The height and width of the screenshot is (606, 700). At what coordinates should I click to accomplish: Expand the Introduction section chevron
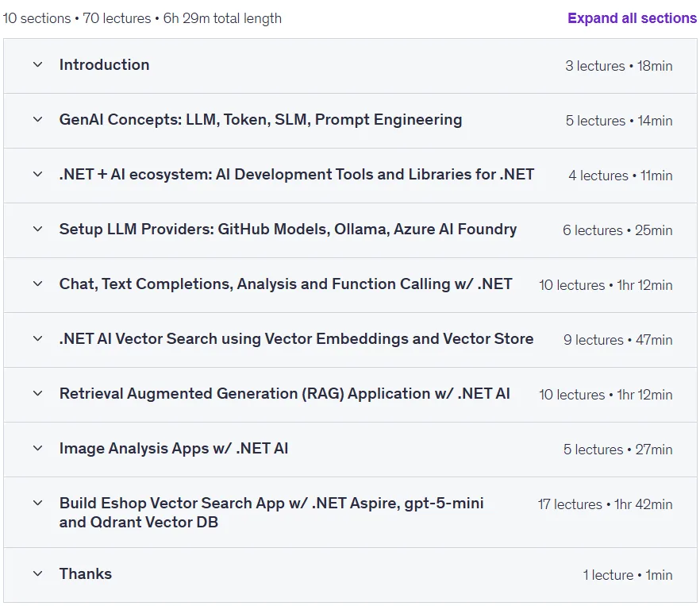38,65
